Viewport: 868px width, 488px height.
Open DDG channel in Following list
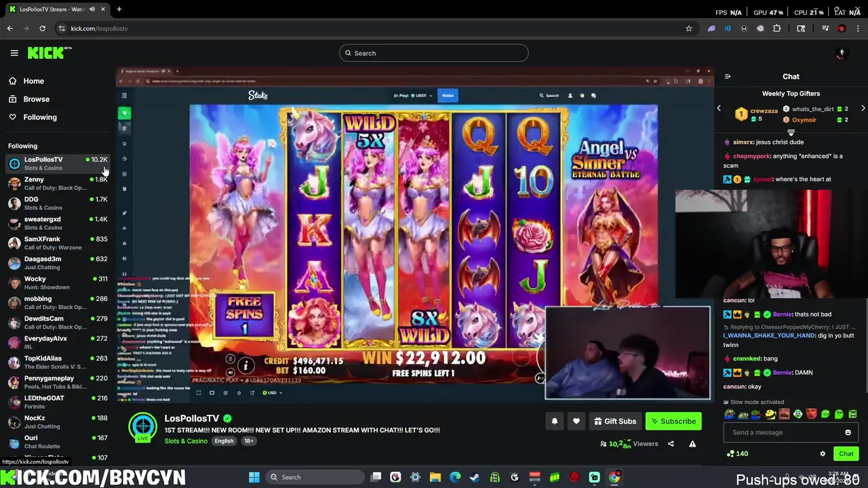coord(57,203)
